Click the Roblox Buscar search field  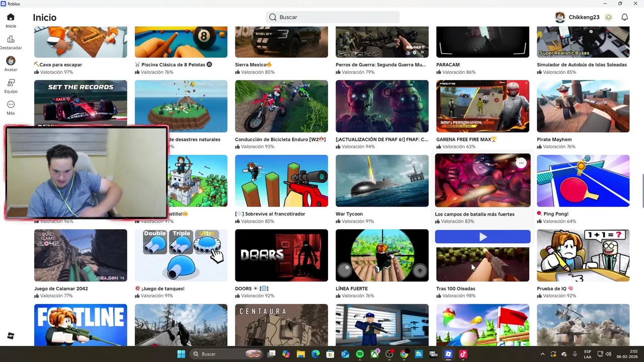[x=333, y=17]
